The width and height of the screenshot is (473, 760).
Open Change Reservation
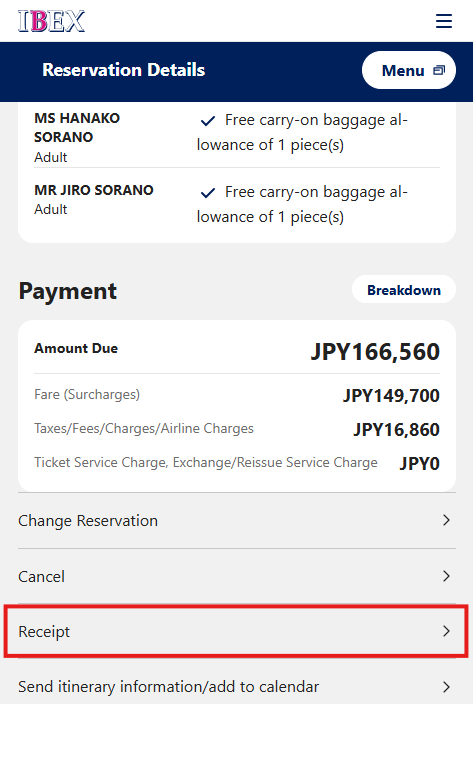click(x=236, y=521)
